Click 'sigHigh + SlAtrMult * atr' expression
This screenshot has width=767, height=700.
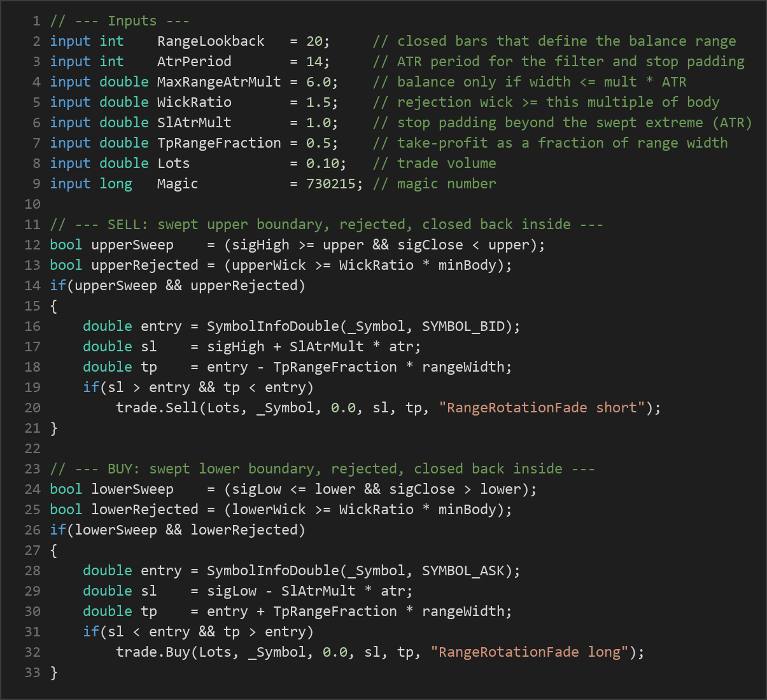coord(310,347)
